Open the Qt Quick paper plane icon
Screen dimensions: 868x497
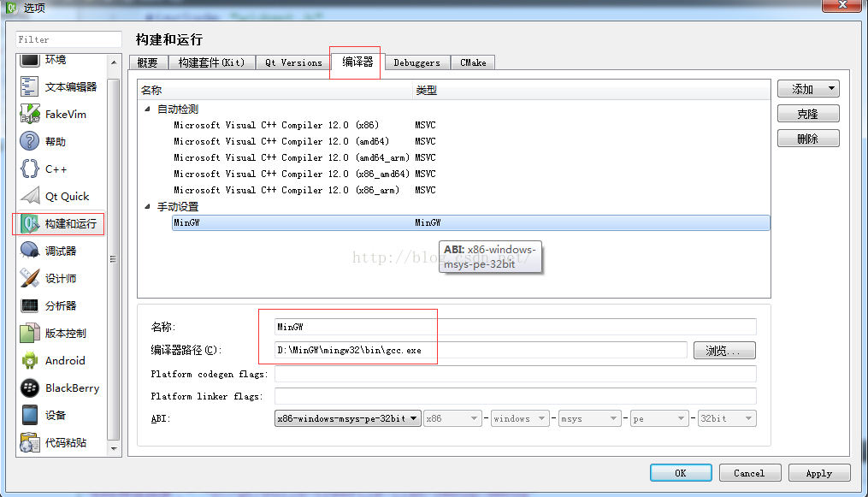tap(29, 196)
